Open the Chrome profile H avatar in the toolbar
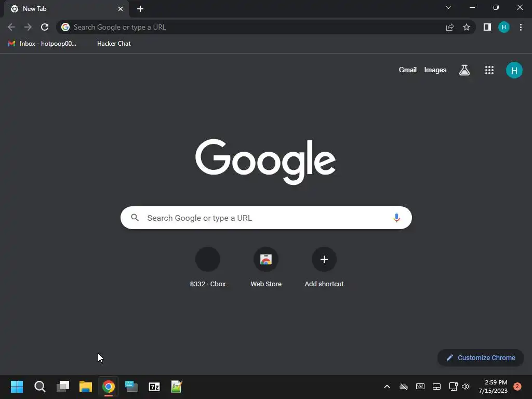Viewport: 532px width, 399px height. pyautogui.click(x=504, y=27)
